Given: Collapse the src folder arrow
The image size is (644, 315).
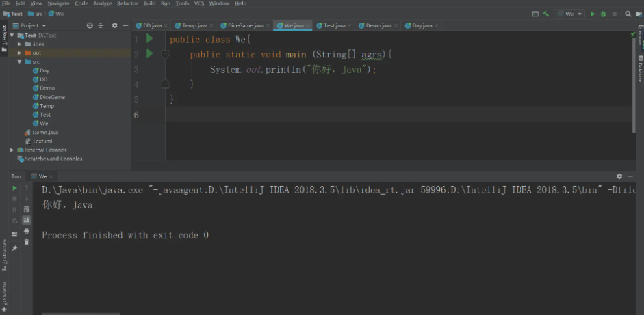Looking at the screenshot, I should 19,61.
